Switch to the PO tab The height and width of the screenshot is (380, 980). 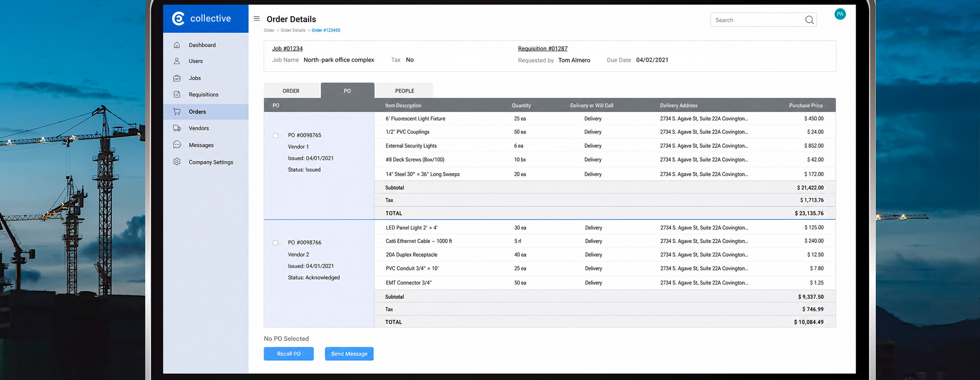[347, 91]
